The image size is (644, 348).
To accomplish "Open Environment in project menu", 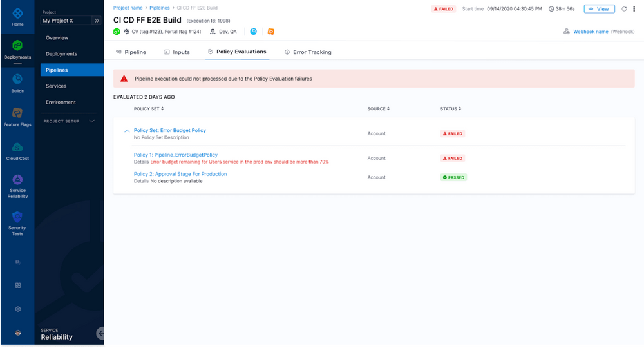I will (61, 102).
